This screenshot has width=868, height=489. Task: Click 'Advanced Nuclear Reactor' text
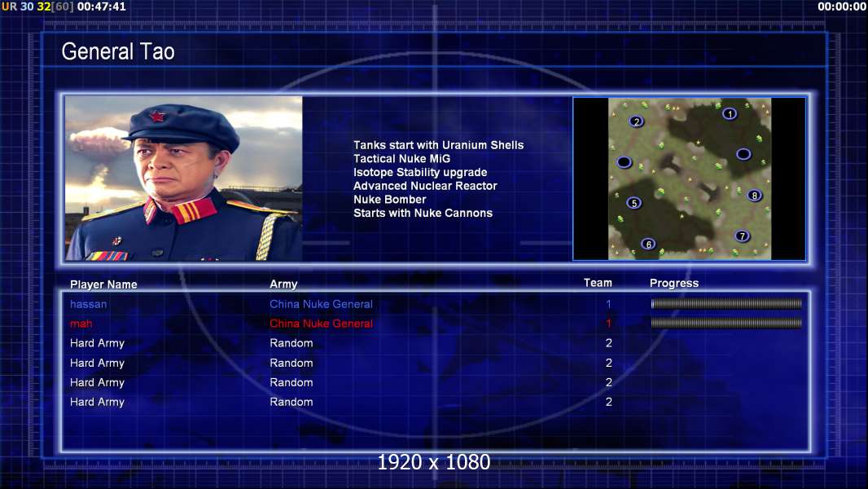pyautogui.click(x=425, y=186)
